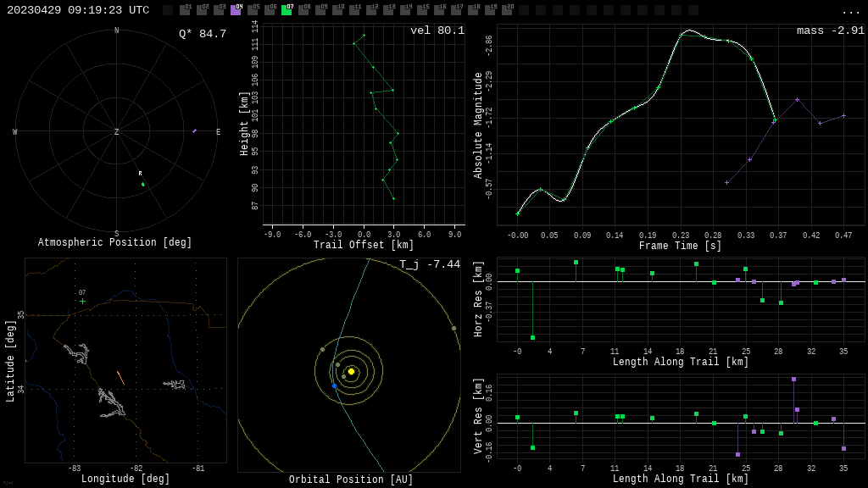Screen dimensions: 868x488
Task: Click the Q* 84.7 value label
Action: tap(203, 34)
